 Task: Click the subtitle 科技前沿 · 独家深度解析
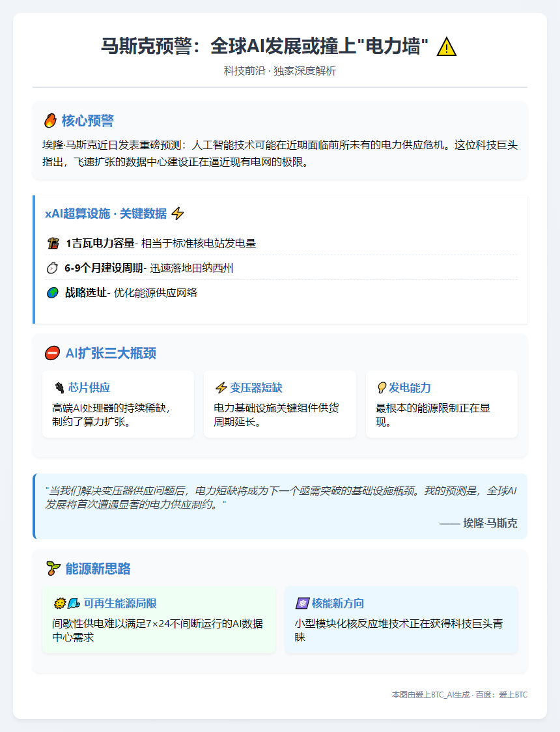280,71
